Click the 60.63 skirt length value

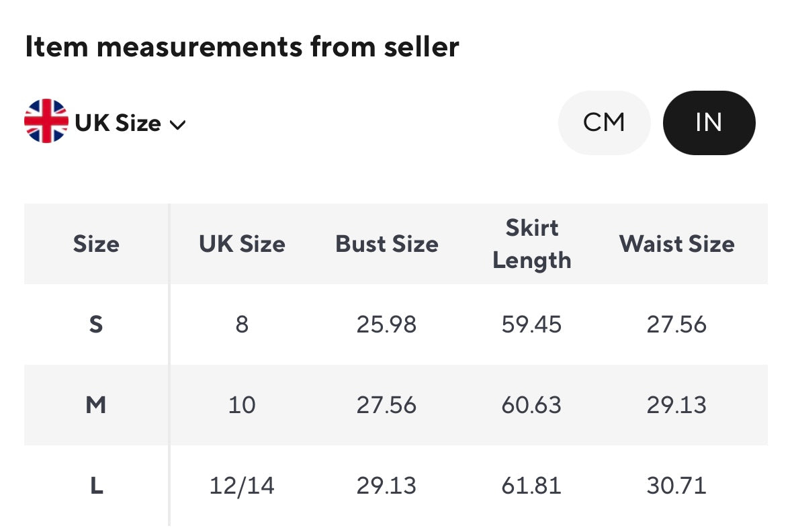coord(531,405)
